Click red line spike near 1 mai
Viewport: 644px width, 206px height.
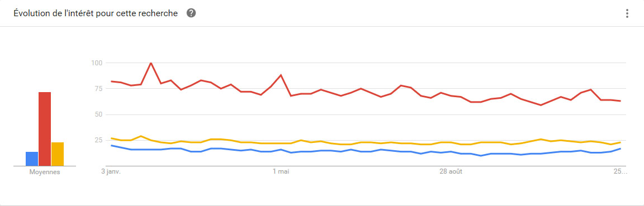click(x=281, y=75)
